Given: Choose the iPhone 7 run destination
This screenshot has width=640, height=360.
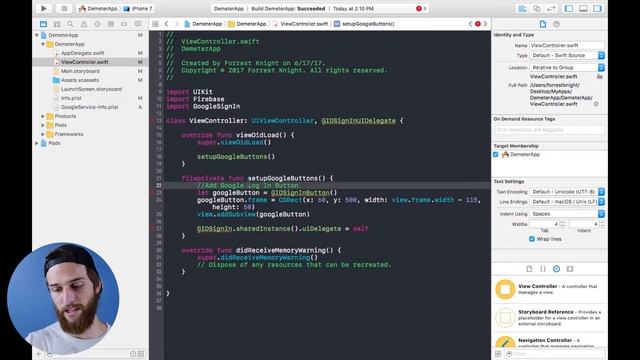Looking at the screenshot, I should (x=138, y=9).
